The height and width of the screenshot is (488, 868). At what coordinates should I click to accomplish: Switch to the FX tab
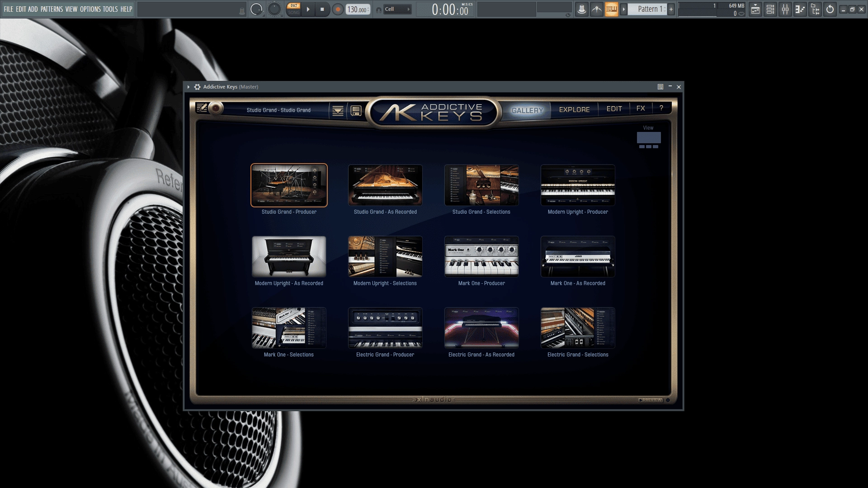[x=641, y=108]
